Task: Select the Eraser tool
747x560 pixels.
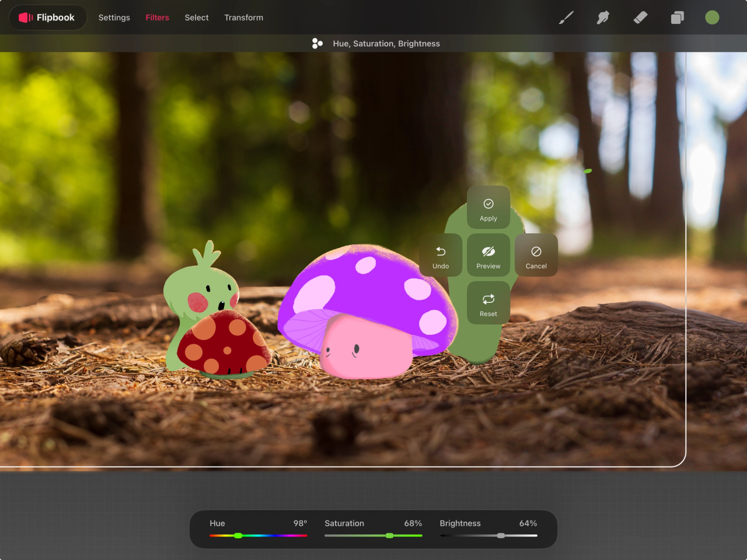Action: 640,17
